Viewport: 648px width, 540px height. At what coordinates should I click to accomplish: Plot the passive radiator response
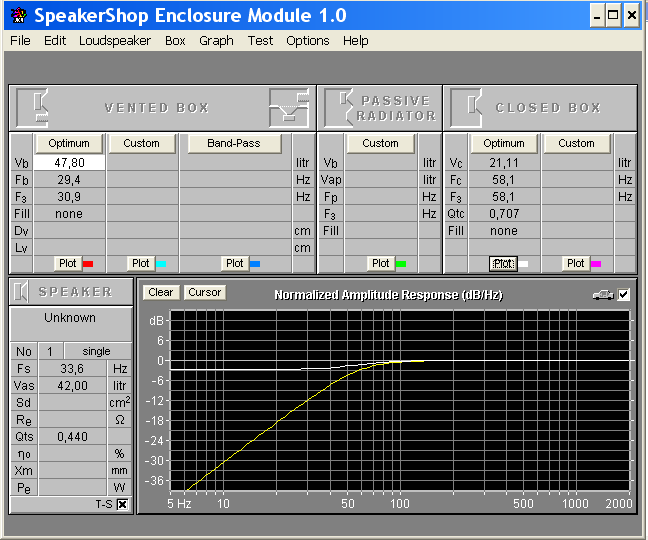point(381,263)
